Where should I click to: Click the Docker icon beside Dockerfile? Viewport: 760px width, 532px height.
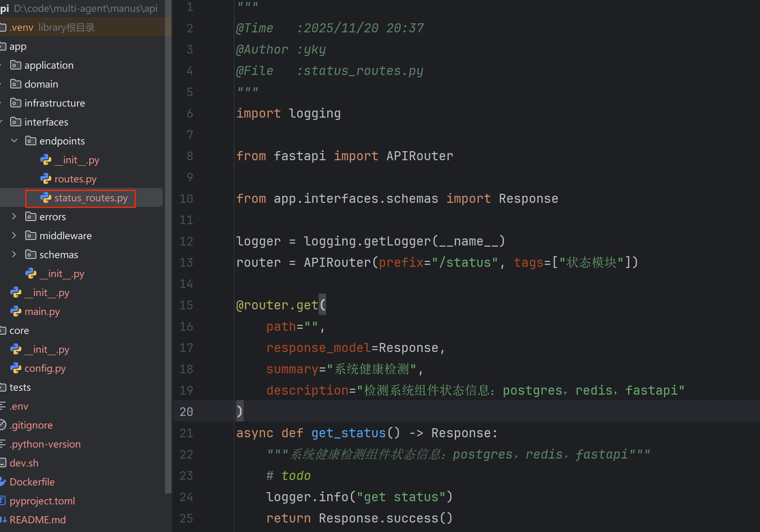(3, 482)
